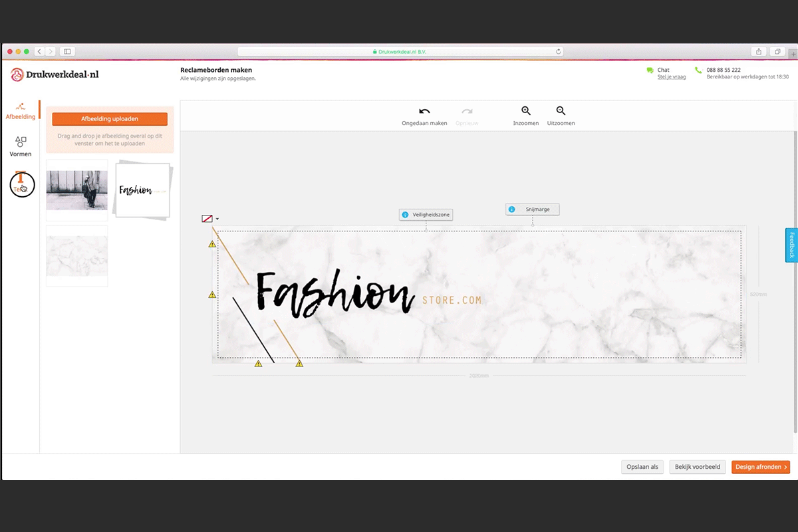The height and width of the screenshot is (532, 798).
Task: Select the Fashion logo thumbnail
Action: [x=142, y=190]
